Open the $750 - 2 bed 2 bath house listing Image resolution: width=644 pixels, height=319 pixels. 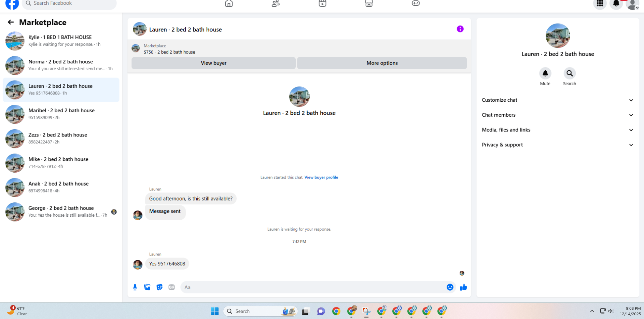point(169,52)
